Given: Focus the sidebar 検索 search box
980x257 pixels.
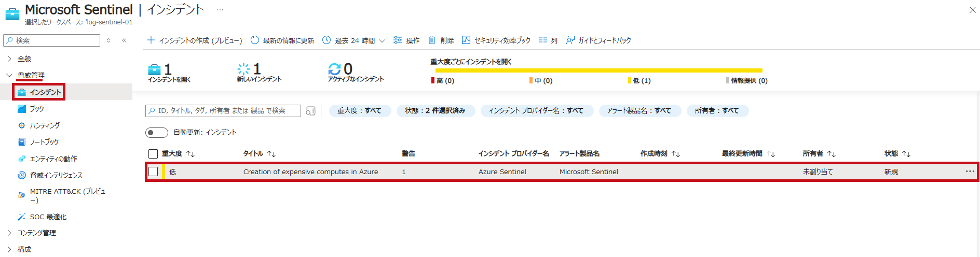Looking at the screenshot, I should click(x=52, y=40).
